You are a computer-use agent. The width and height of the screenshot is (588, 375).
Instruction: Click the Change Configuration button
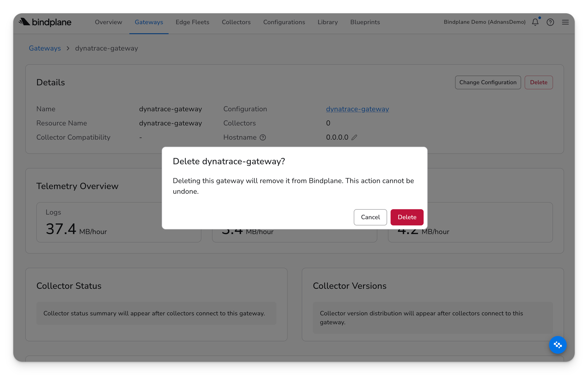pyautogui.click(x=488, y=82)
